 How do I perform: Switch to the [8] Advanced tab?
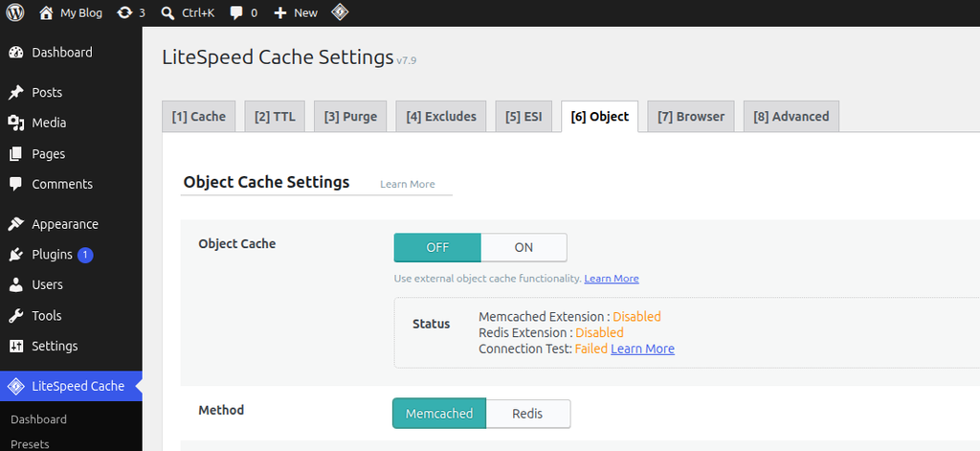[791, 117]
